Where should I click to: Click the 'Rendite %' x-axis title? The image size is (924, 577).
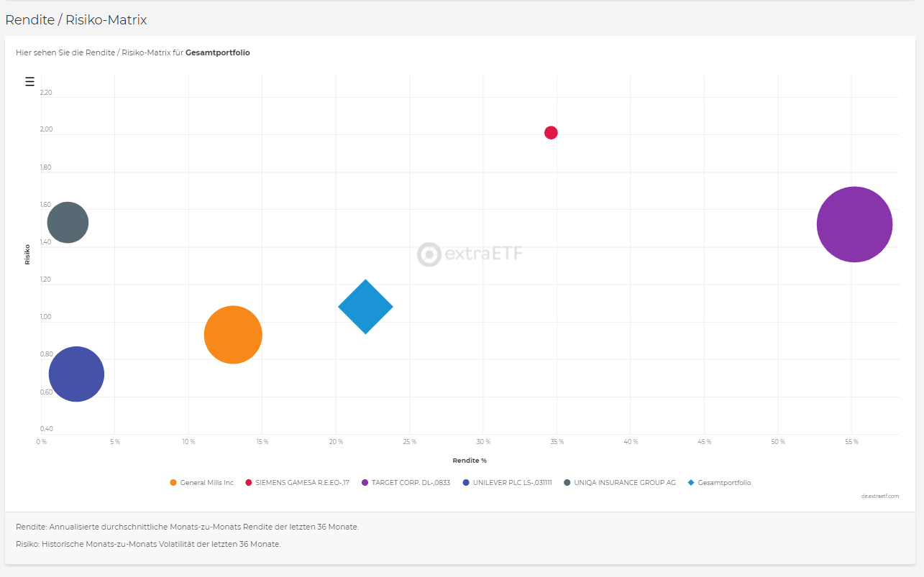click(x=470, y=461)
